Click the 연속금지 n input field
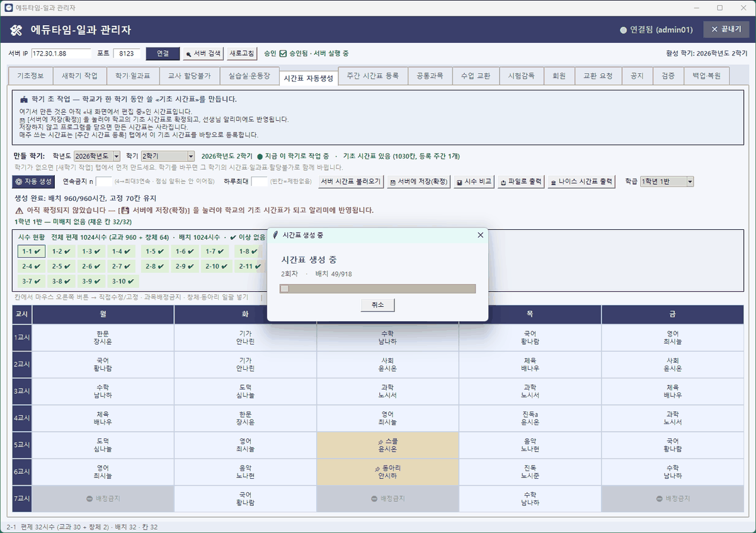 click(x=104, y=181)
